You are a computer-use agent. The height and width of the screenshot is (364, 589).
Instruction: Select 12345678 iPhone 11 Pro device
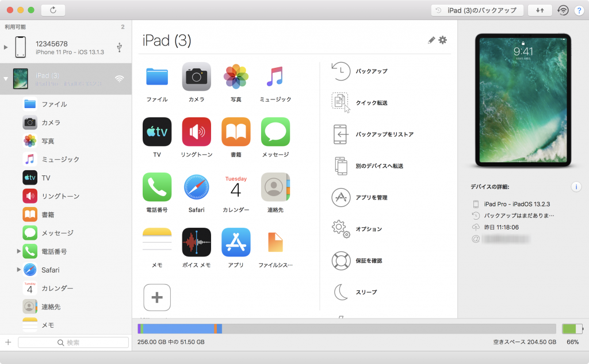click(66, 47)
